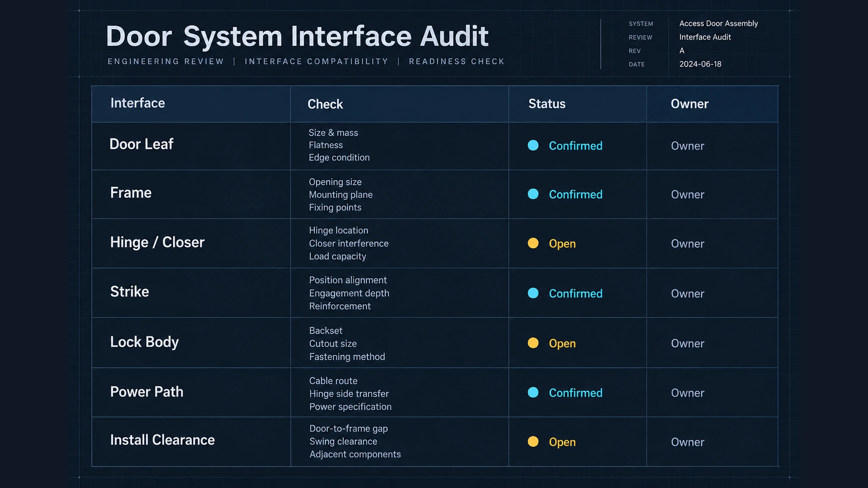Click the Confirmed status text for Strike
This screenshot has height=488, width=868.
tap(576, 294)
